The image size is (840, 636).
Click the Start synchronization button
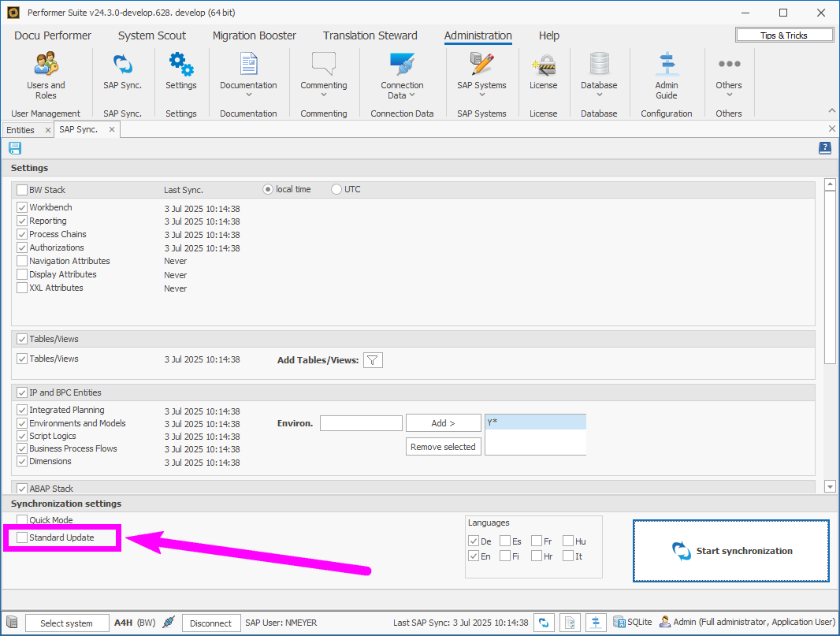730,551
